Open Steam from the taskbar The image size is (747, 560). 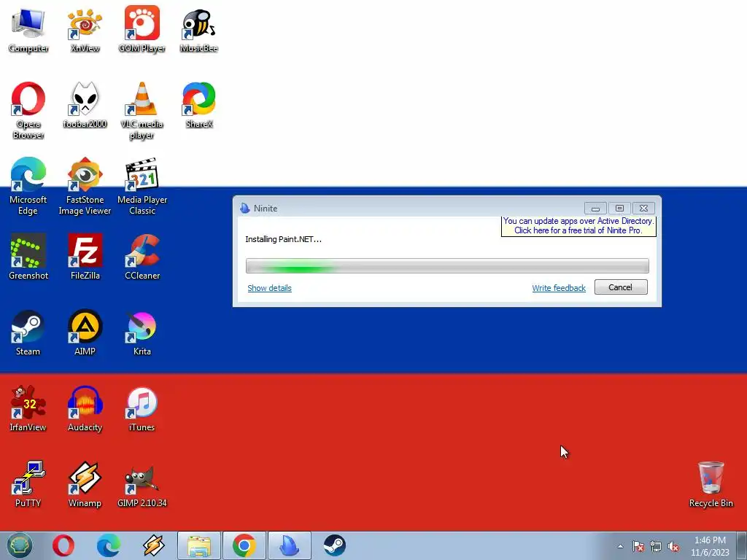tap(334, 545)
